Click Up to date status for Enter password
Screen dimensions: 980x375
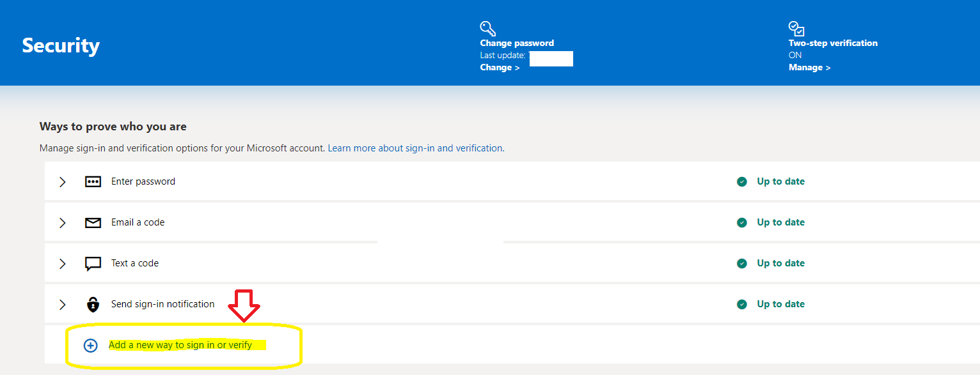(780, 181)
